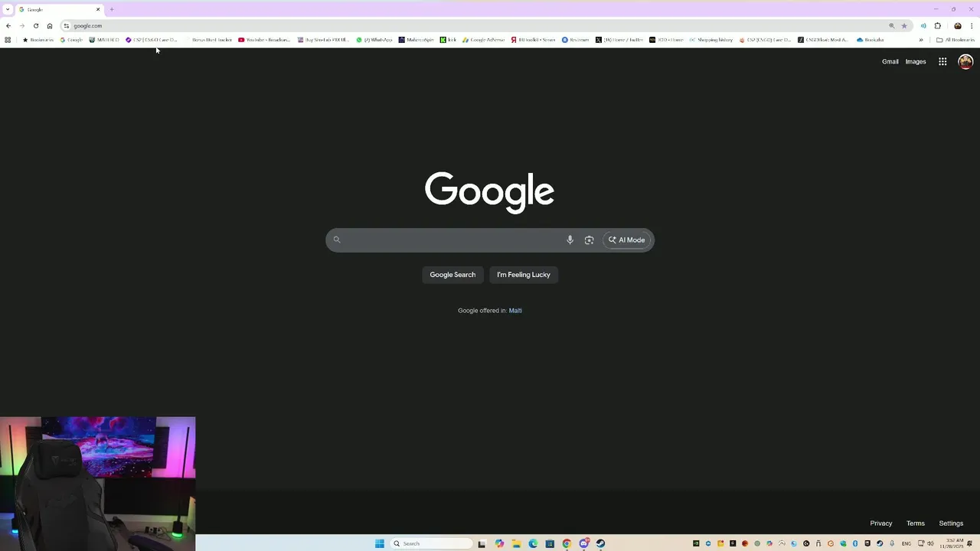Open tab search dropdown arrow

coord(8,9)
